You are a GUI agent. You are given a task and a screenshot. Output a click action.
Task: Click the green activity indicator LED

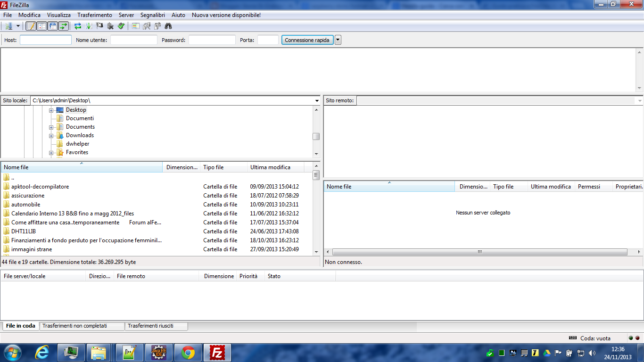631,338
